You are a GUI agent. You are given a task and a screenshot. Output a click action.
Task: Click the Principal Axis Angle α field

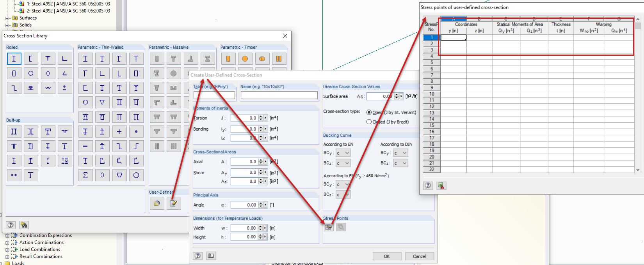pyautogui.click(x=244, y=205)
